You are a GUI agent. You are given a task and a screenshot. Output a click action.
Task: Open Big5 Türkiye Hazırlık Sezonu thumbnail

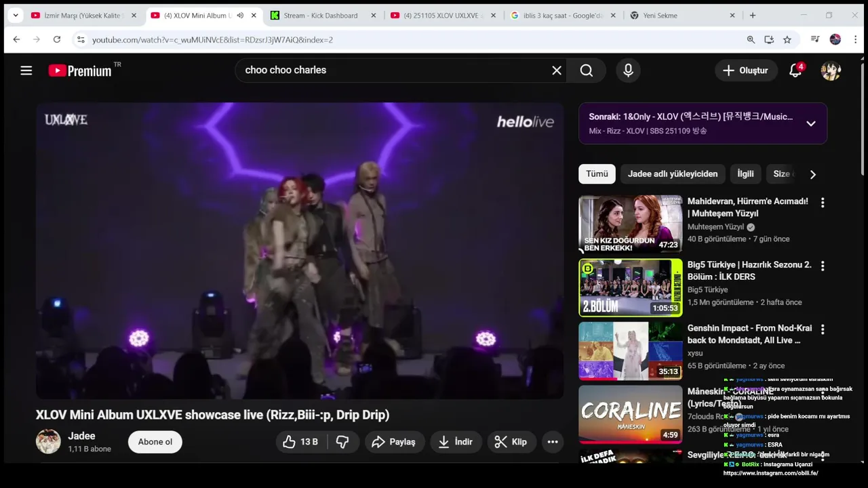631,288
